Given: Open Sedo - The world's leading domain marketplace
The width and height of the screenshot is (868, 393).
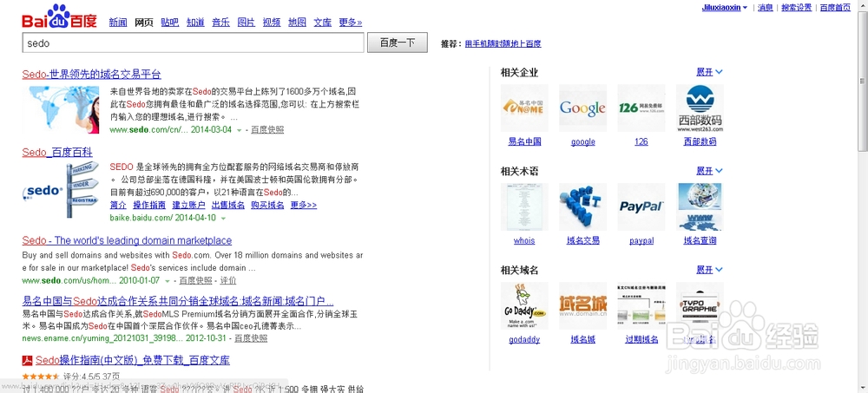Looking at the screenshot, I should [127, 241].
